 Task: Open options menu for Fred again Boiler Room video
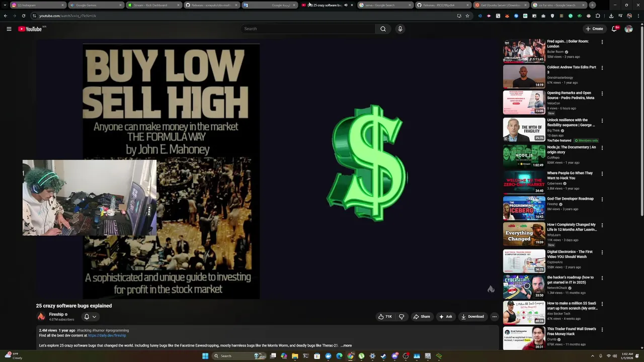pyautogui.click(x=602, y=42)
